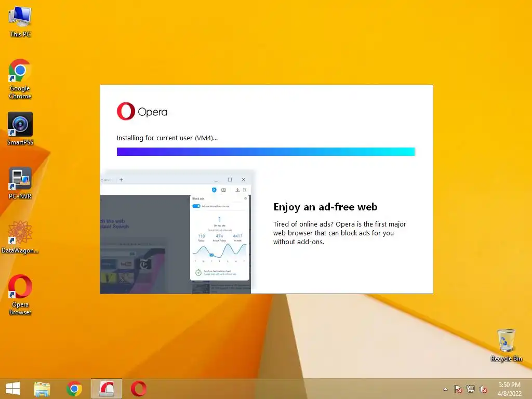The image size is (532, 399).
Task: Open the This PC desktop icon
Action: point(20,21)
